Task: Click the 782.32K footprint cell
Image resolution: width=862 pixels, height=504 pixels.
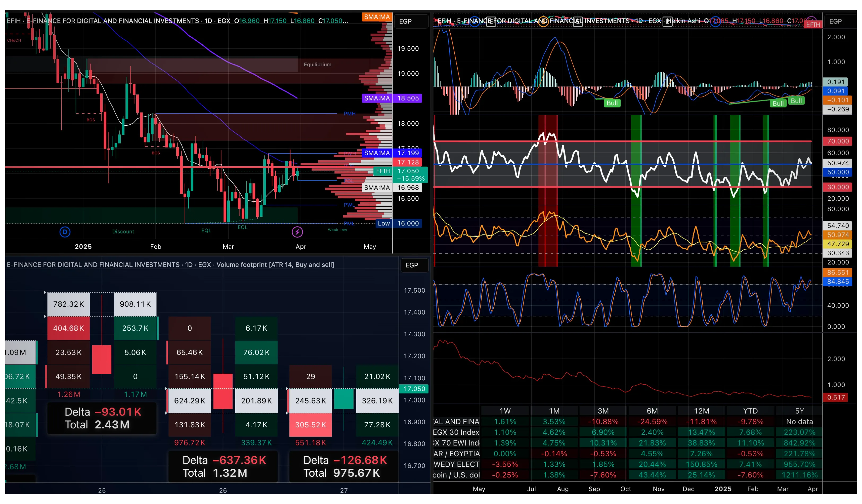Action: (68, 304)
